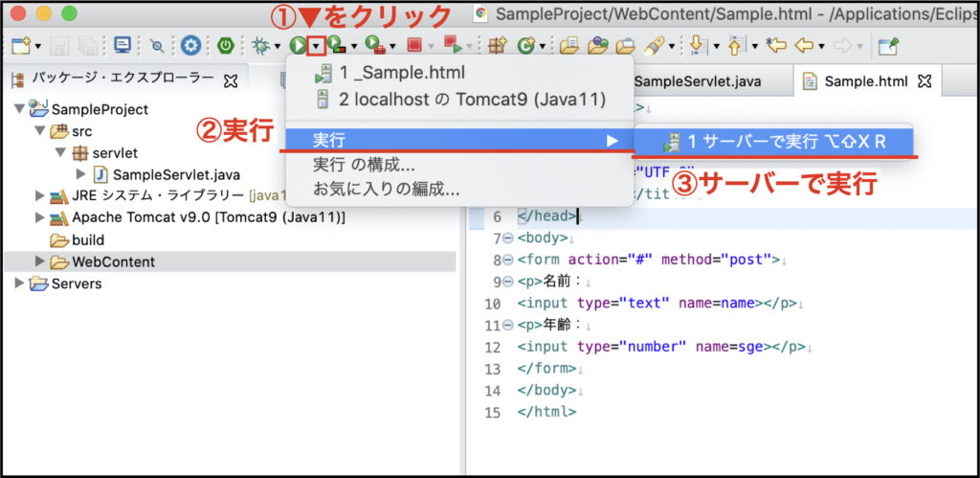Click the New Java Package icon

497,45
